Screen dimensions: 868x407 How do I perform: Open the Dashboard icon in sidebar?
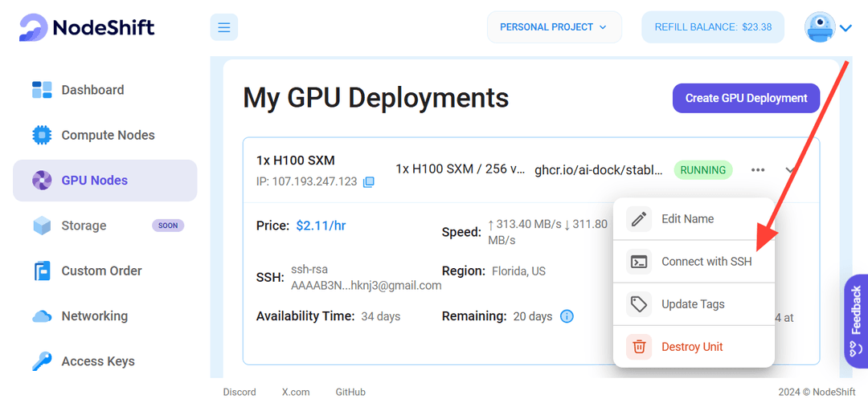pos(42,90)
